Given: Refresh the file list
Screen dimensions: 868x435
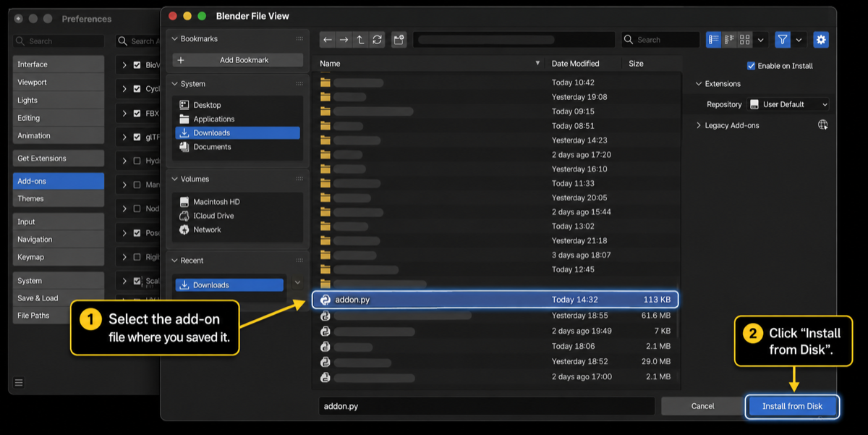Looking at the screenshot, I should coord(377,40).
